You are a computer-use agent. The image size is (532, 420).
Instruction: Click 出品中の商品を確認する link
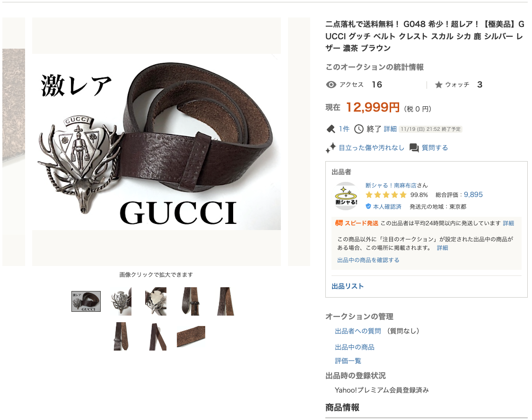[x=368, y=260]
